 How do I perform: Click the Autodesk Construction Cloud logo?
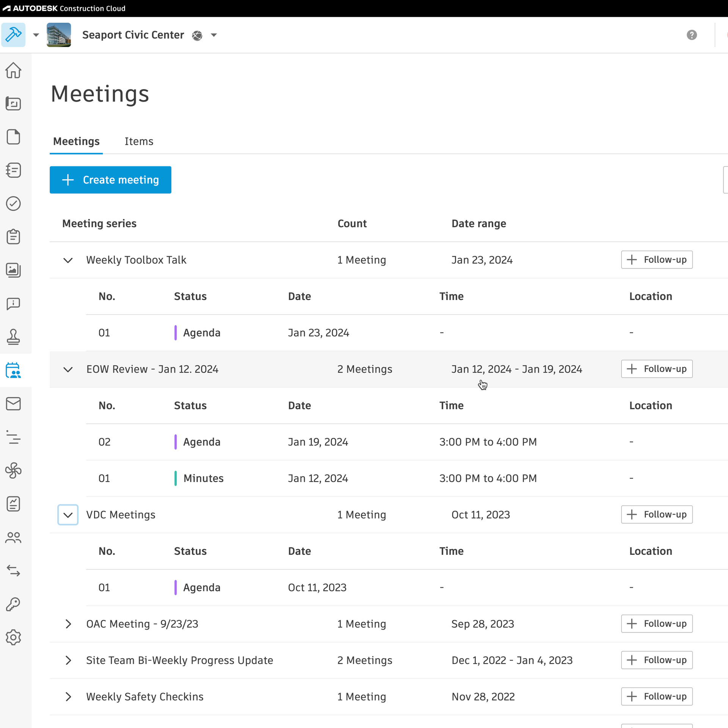pyautogui.click(x=64, y=8)
